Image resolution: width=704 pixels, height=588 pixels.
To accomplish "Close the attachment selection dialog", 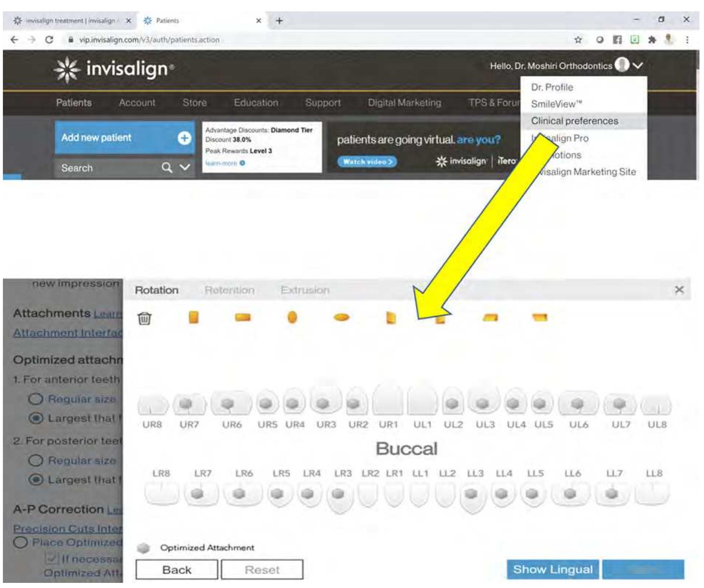I will tap(679, 290).
